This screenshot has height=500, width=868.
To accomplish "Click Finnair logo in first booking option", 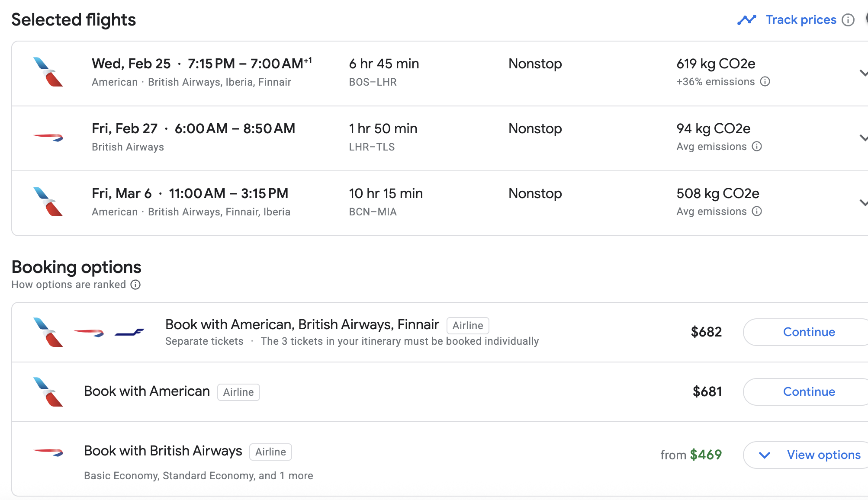I will (129, 332).
